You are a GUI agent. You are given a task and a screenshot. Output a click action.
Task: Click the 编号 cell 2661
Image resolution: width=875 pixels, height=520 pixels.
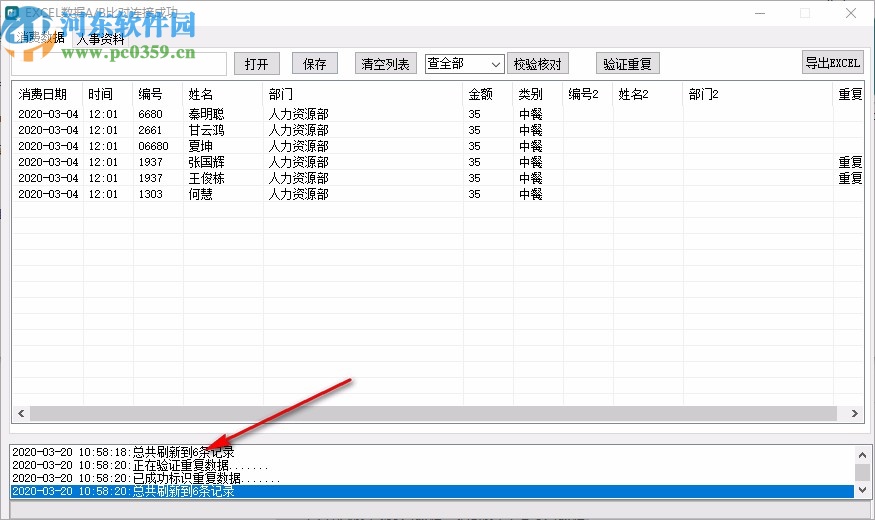(150, 130)
